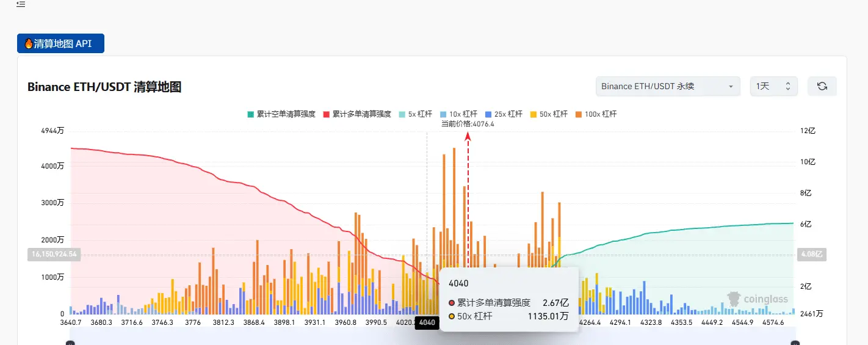Click the 3000万 left axis label
868x345 pixels.
pyautogui.click(x=52, y=203)
